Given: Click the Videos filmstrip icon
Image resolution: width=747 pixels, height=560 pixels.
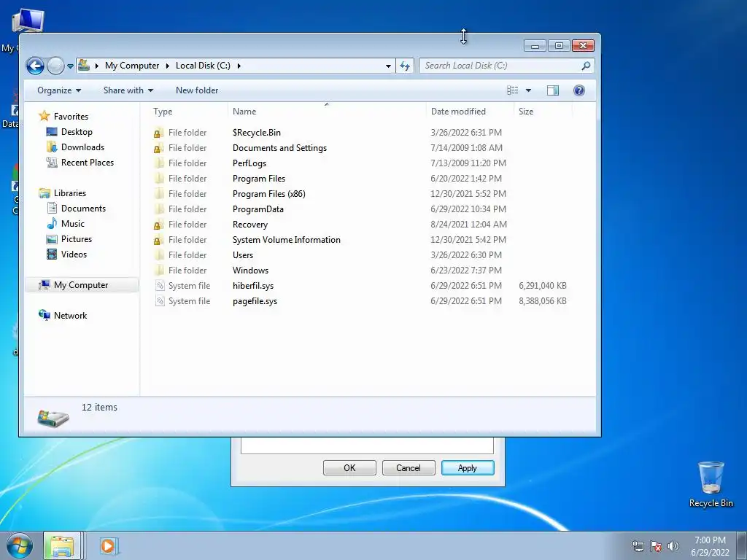Looking at the screenshot, I should click(52, 254).
